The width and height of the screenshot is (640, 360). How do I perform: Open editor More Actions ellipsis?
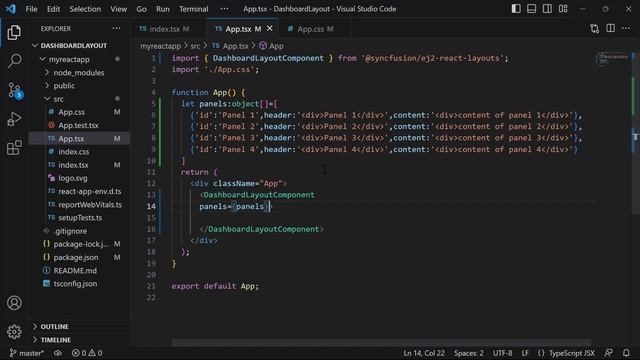click(626, 28)
